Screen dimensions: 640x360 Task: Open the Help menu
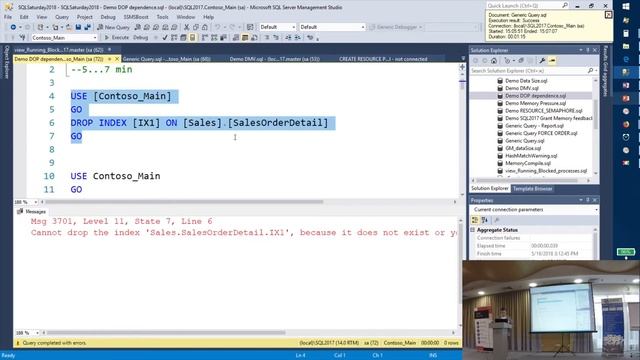(209, 17)
